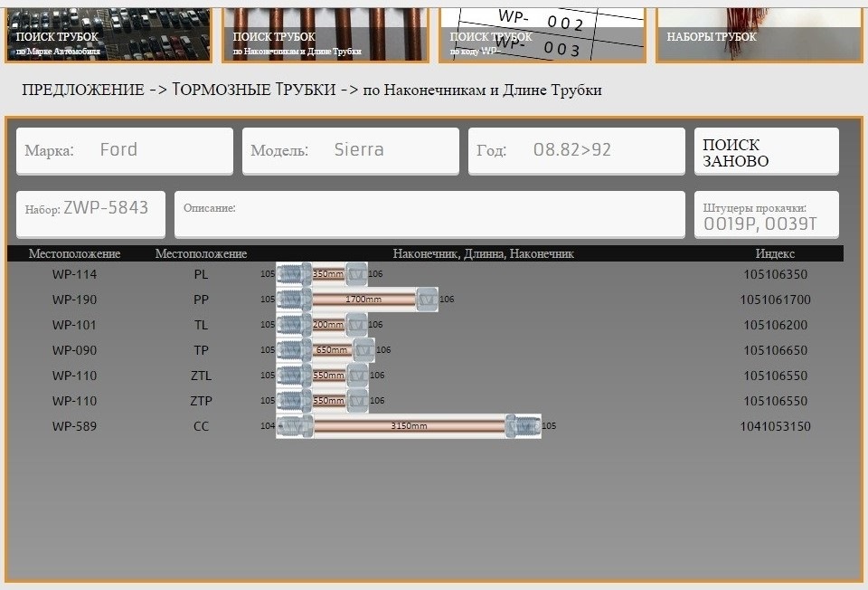The image size is (868, 590).
Task: Click the ПОИСК ЗАНОВО button
Action: click(x=766, y=152)
